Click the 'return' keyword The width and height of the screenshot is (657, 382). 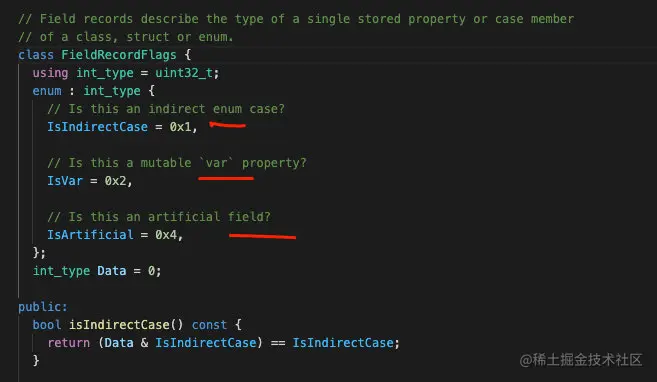click(x=69, y=343)
